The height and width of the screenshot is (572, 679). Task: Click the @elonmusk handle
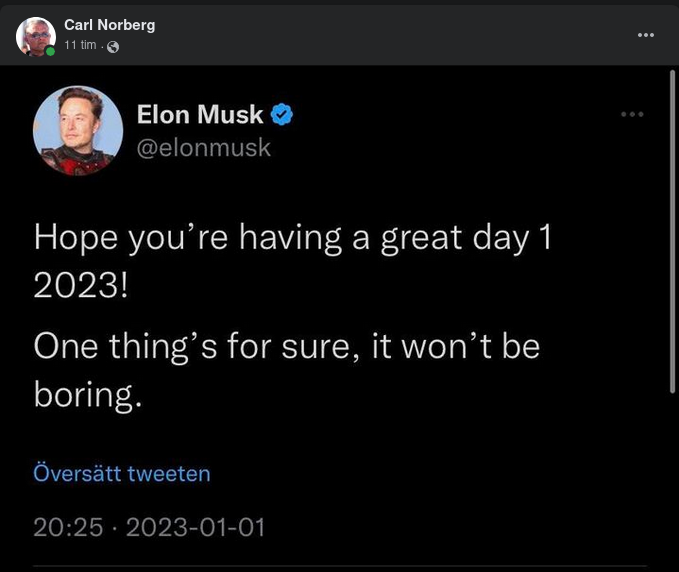(203, 147)
